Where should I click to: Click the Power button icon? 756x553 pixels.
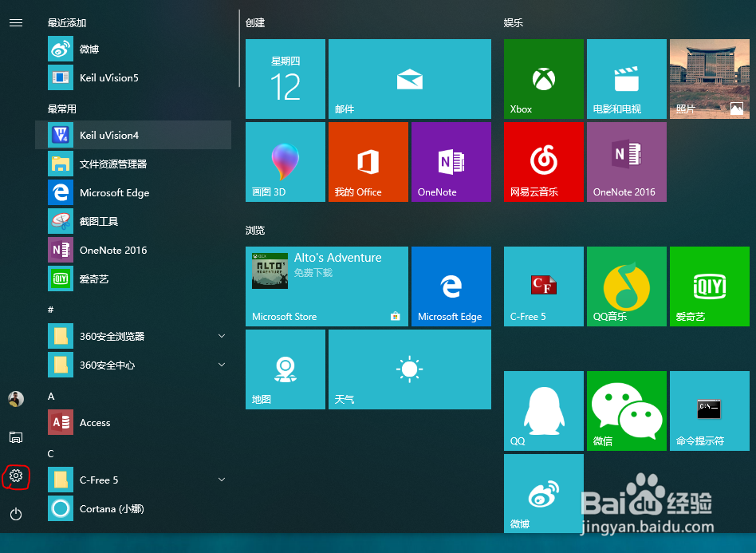tap(16, 514)
